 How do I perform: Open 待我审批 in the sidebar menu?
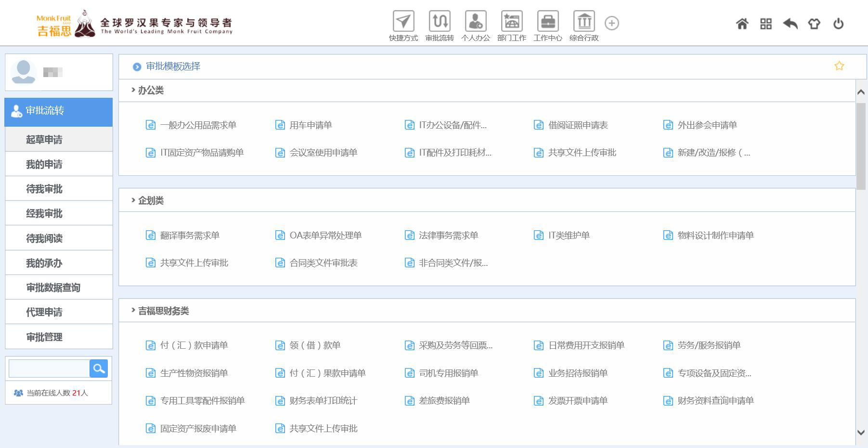coord(44,189)
